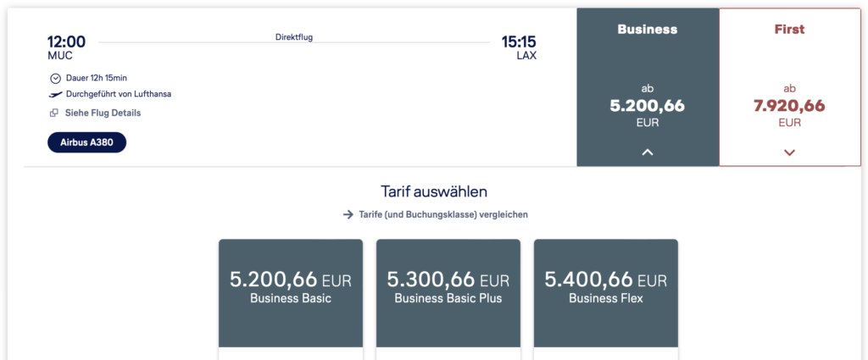
Task: Click the Airbus A380 aircraft badge
Action: 86,143
